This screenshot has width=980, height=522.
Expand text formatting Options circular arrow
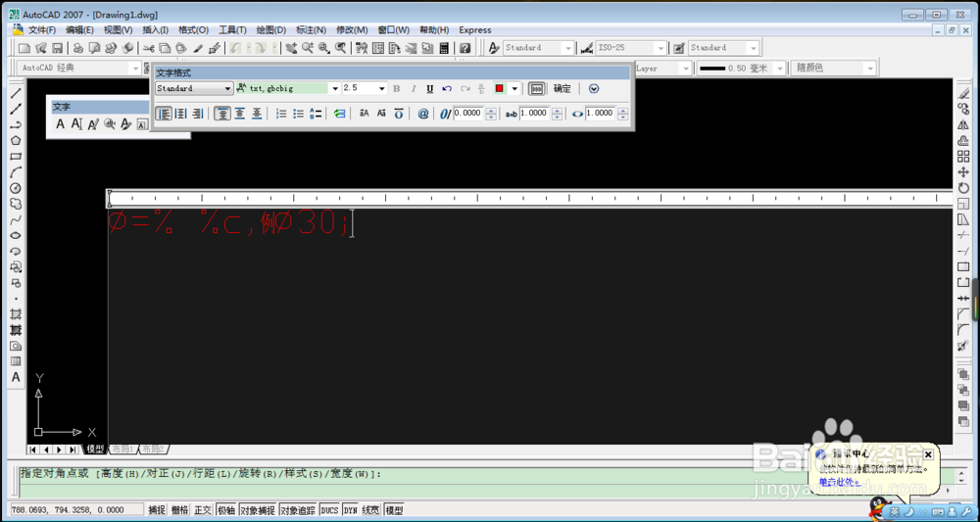coord(594,89)
